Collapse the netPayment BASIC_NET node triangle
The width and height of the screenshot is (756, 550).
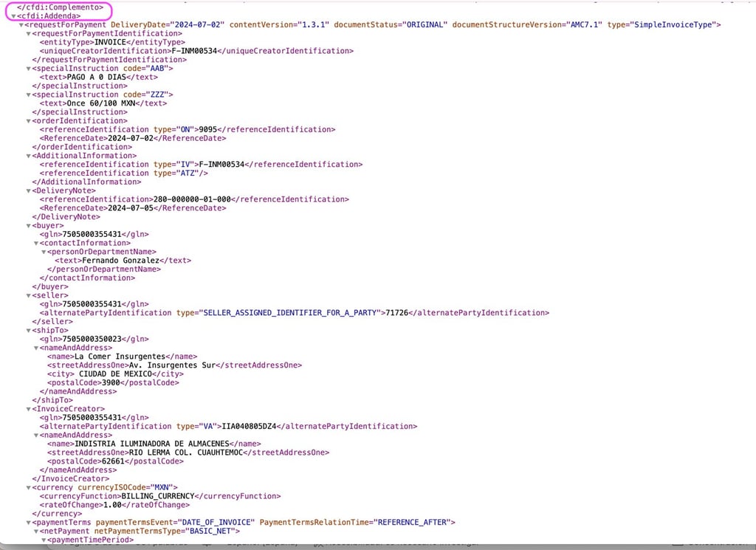(x=36, y=532)
